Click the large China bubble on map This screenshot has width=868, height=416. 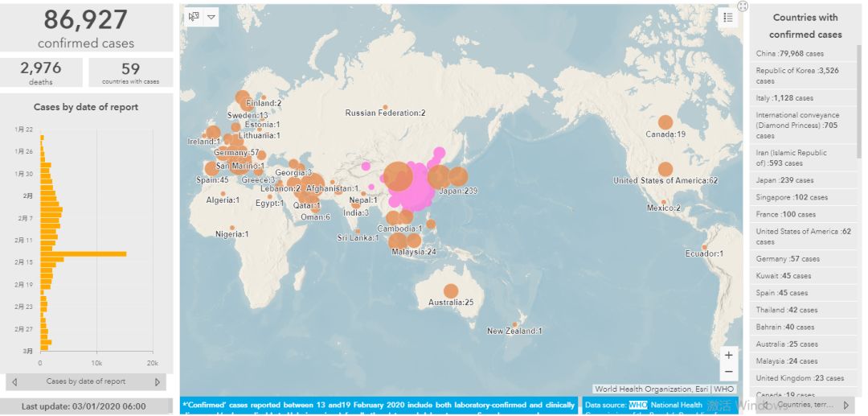(x=398, y=177)
